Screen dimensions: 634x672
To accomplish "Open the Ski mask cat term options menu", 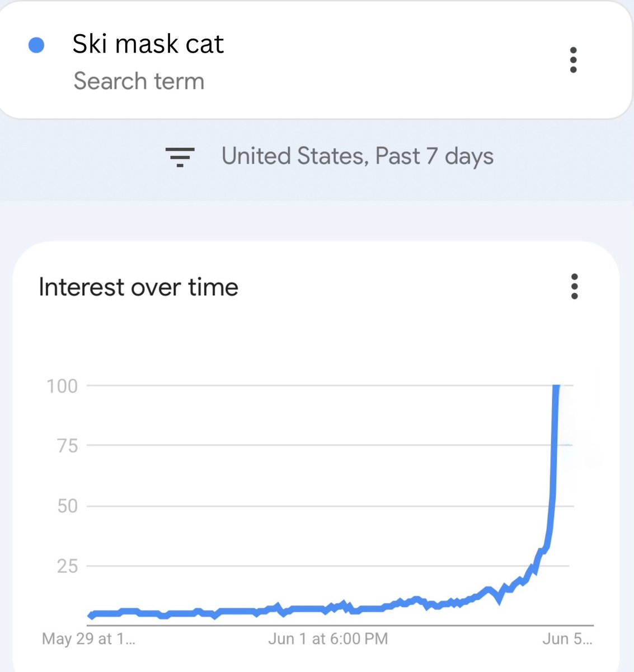I will (x=573, y=60).
